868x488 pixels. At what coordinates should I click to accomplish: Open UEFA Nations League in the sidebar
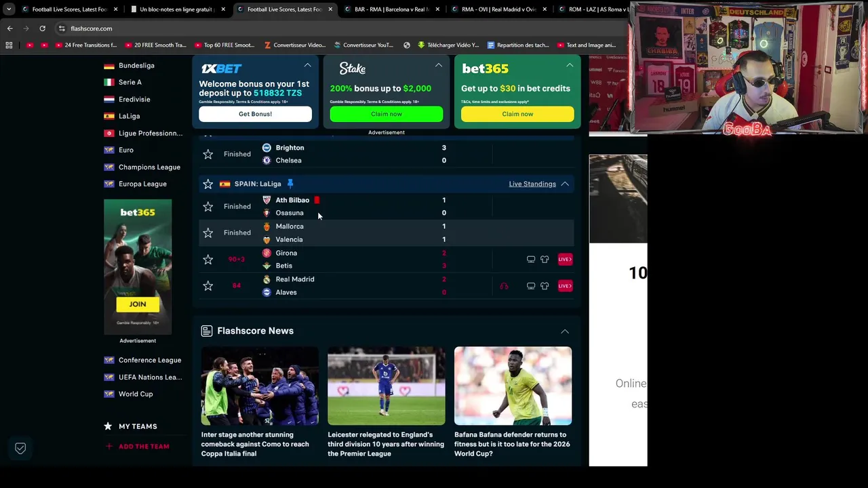point(150,377)
